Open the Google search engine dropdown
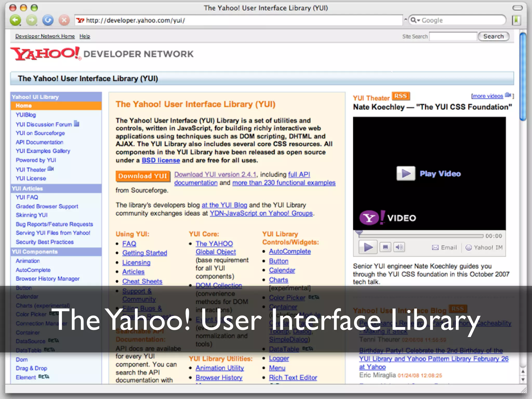This screenshot has height=399, width=532. (x=415, y=20)
